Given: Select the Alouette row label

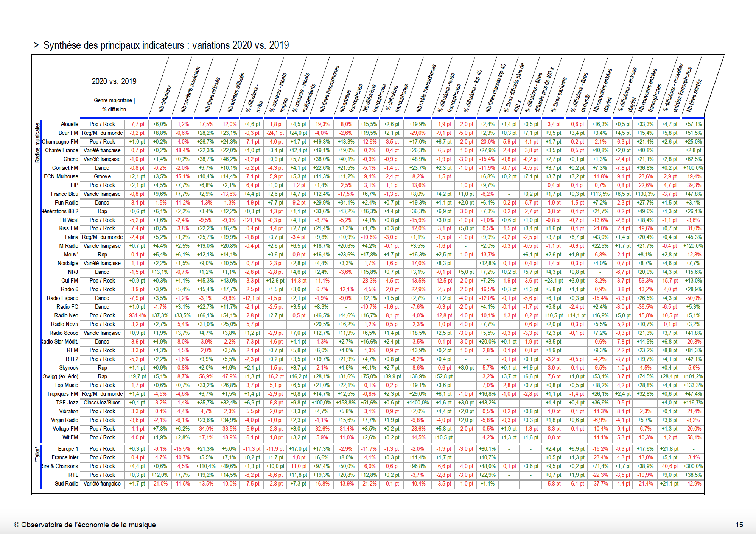Looking at the screenshot, I should [x=69, y=124].
